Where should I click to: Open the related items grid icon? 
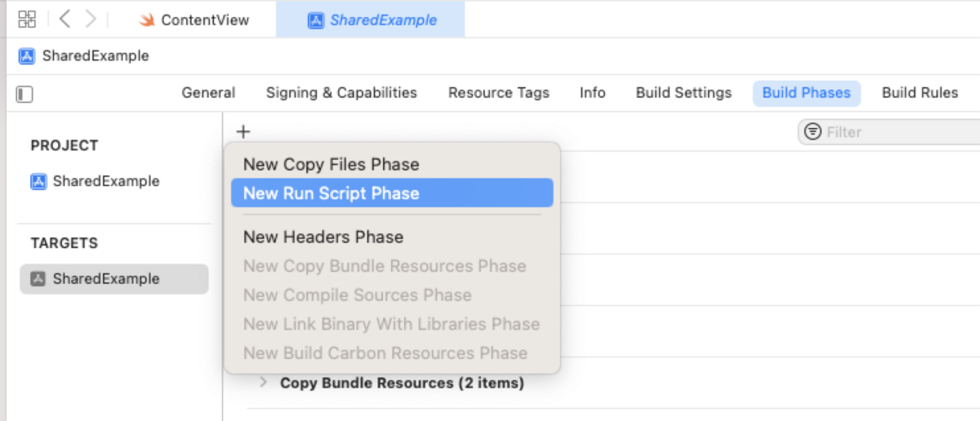pyautogui.click(x=27, y=19)
